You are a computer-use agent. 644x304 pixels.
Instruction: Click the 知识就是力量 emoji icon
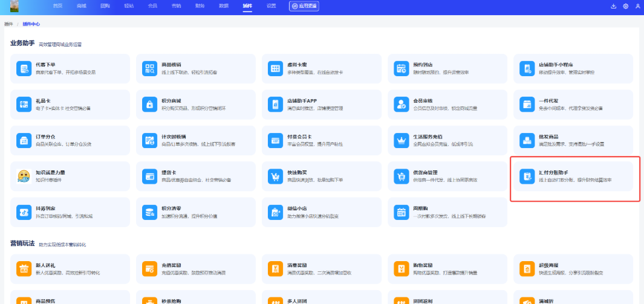point(24,176)
